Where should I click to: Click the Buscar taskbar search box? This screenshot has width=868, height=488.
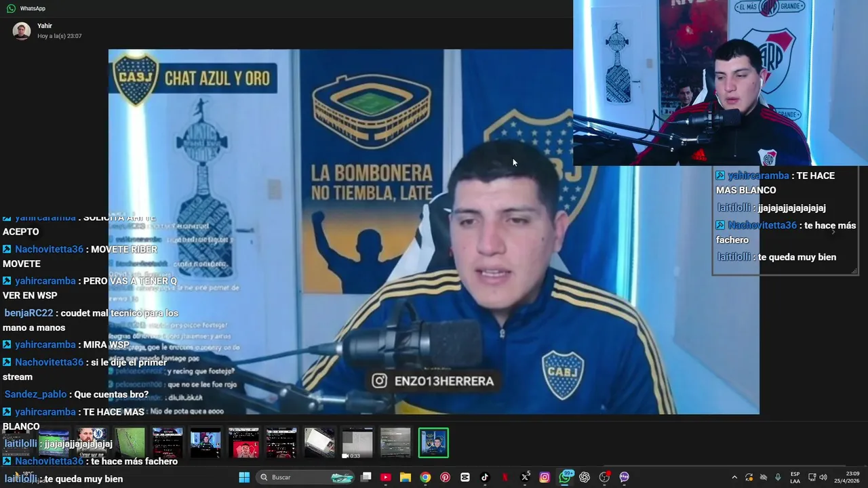click(x=307, y=477)
